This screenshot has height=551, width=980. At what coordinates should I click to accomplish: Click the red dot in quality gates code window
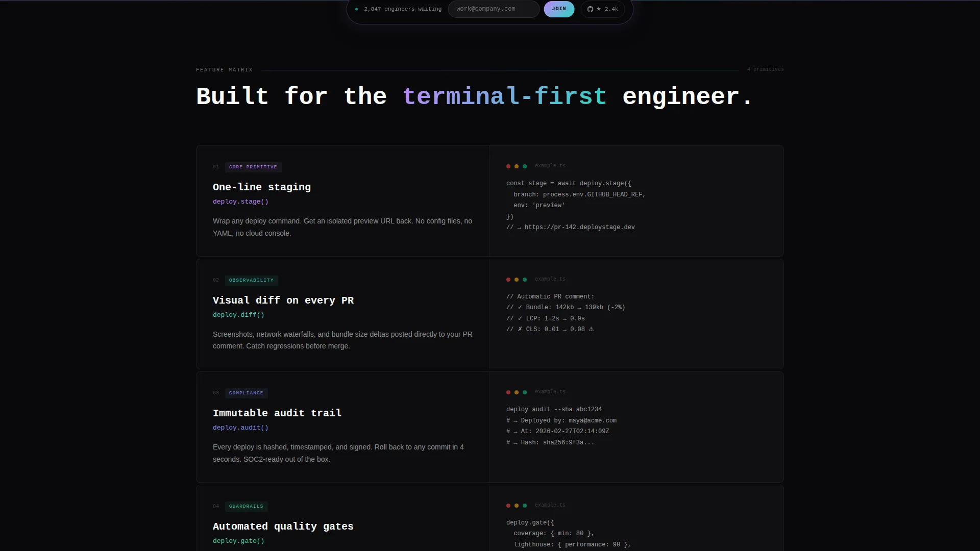tap(508, 506)
